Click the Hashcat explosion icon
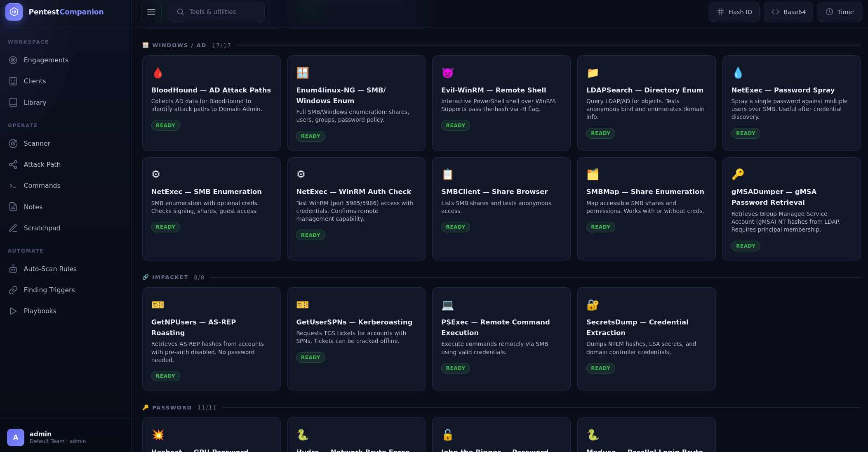This screenshot has height=452, width=868. click(x=158, y=435)
